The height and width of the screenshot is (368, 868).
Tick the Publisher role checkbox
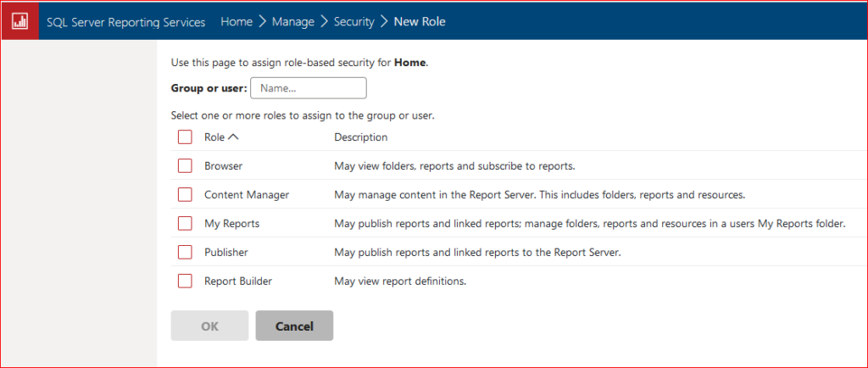[x=185, y=253]
